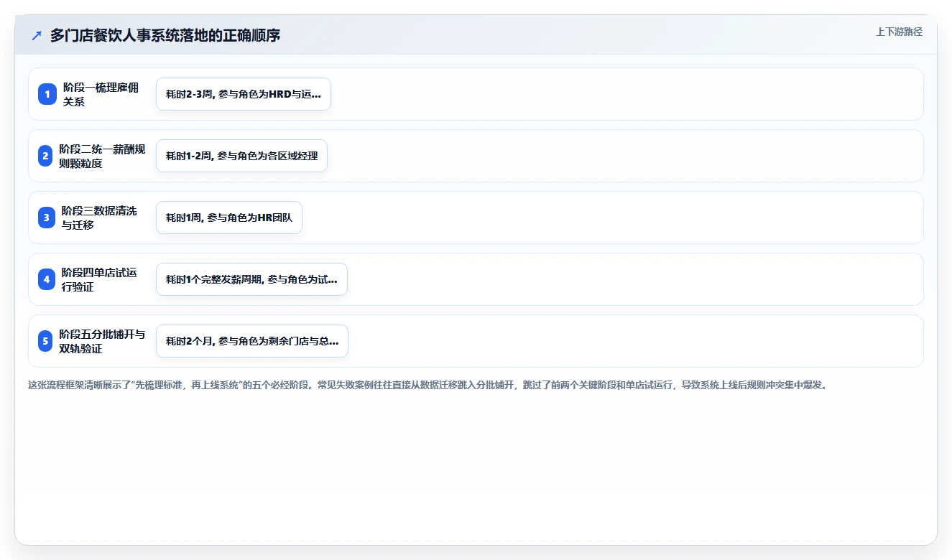Click the arrow icon beside the title

pyautogui.click(x=37, y=35)
